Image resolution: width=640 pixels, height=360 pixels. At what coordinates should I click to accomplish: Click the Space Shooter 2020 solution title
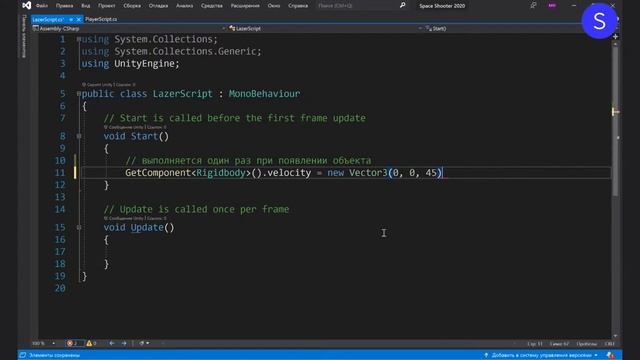pyautogui.click(x=442, y=6)
